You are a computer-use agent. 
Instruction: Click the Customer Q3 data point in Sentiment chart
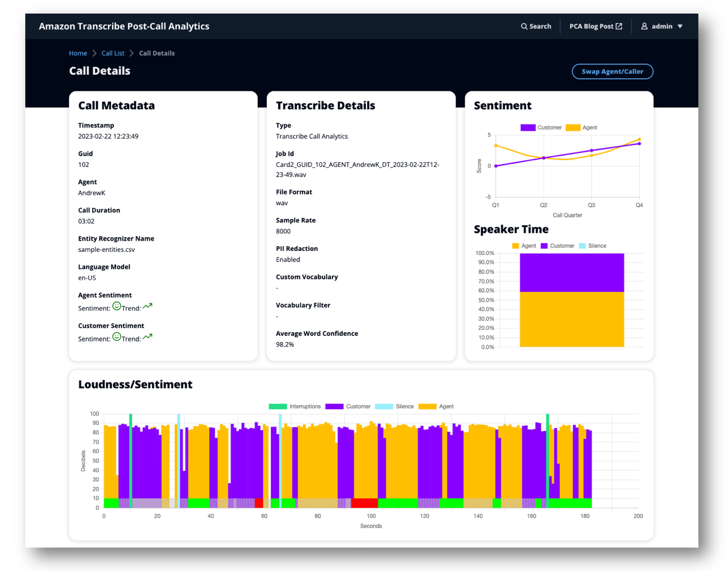point(592,151)
